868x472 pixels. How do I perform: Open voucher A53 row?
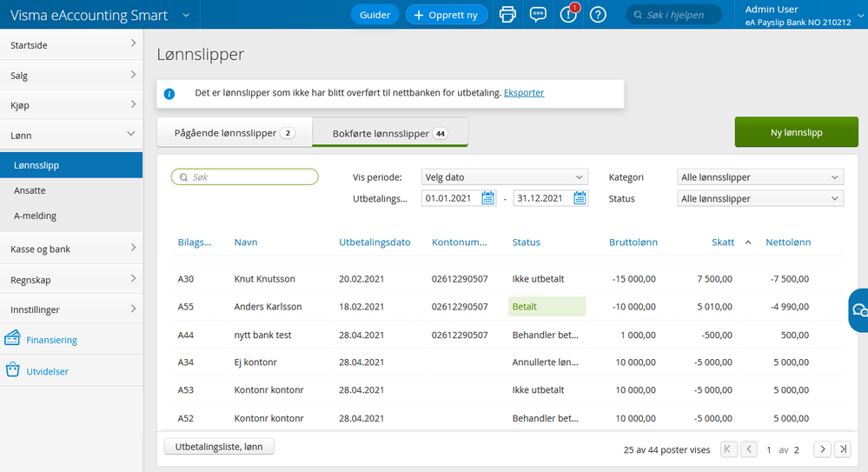[507, 389]
